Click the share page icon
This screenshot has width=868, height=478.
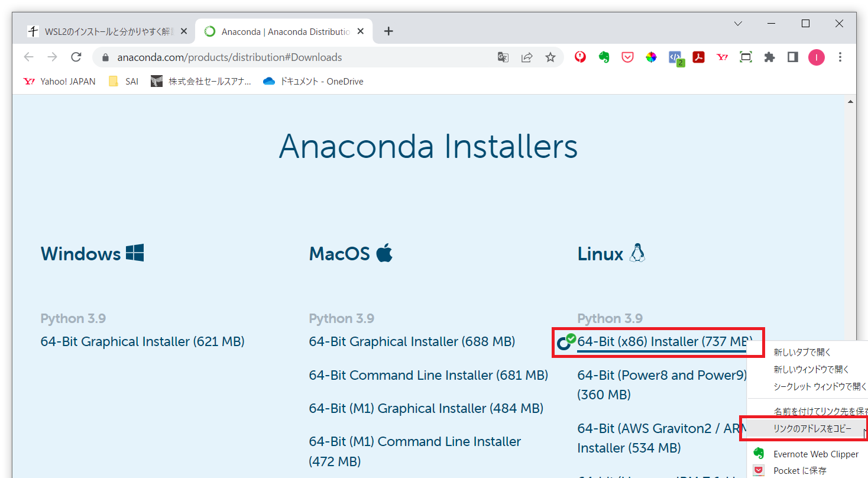(526, 57)
